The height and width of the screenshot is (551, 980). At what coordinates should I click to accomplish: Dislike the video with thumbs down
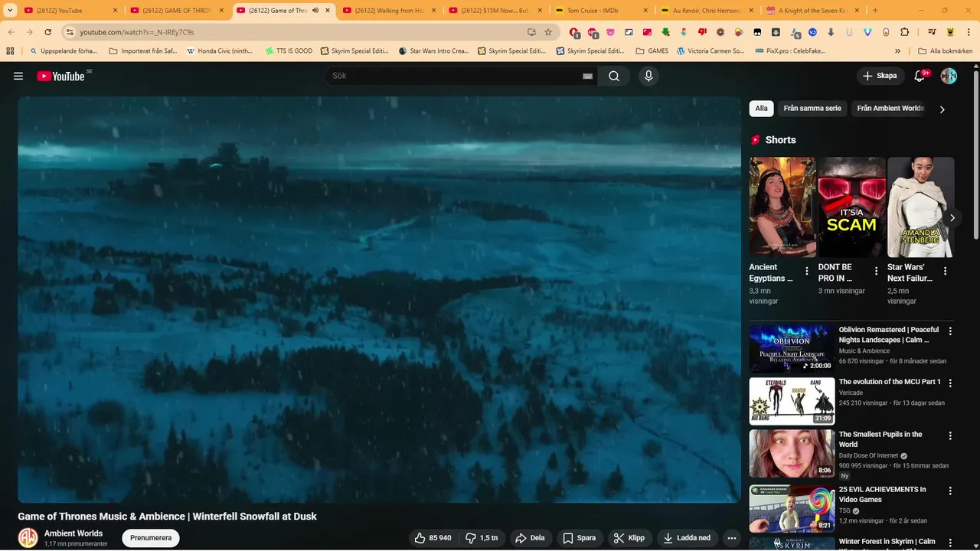click(x=482, y=538)
